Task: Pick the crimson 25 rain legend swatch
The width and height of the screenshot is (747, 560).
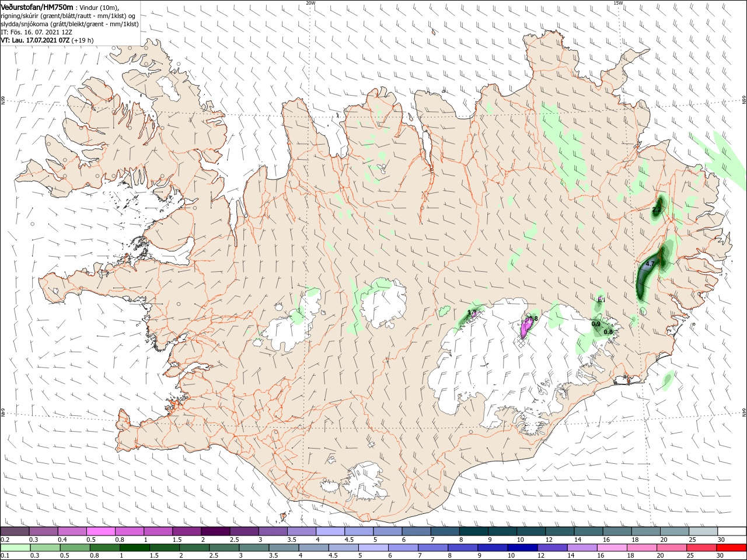Action: pyautogui.click(x=701, y=548)
